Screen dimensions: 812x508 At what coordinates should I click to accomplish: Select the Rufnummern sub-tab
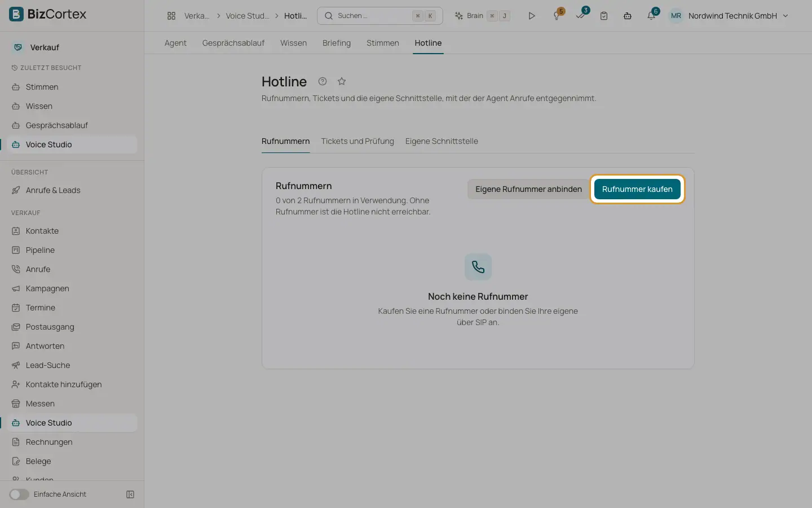point(286,141)
